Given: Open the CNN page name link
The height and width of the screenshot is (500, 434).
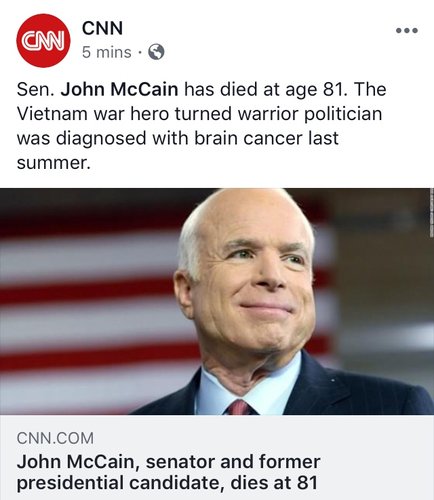Looking at the screenshot, I should [x=102, y=28].
